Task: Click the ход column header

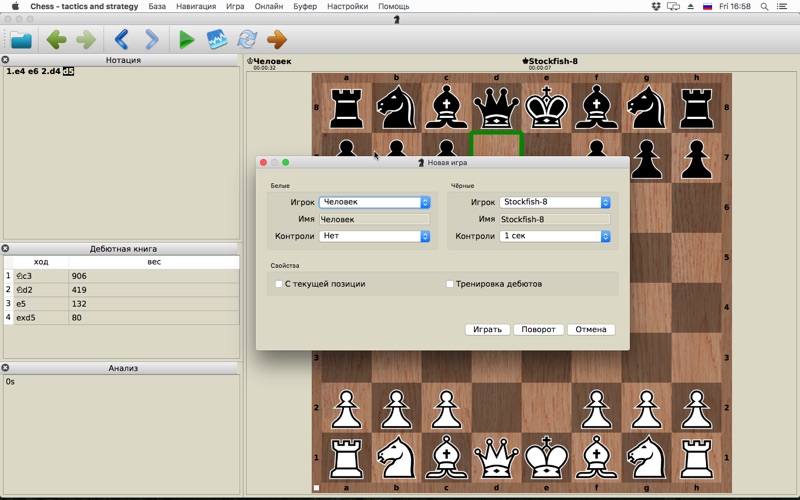Action: coord(41,262)
